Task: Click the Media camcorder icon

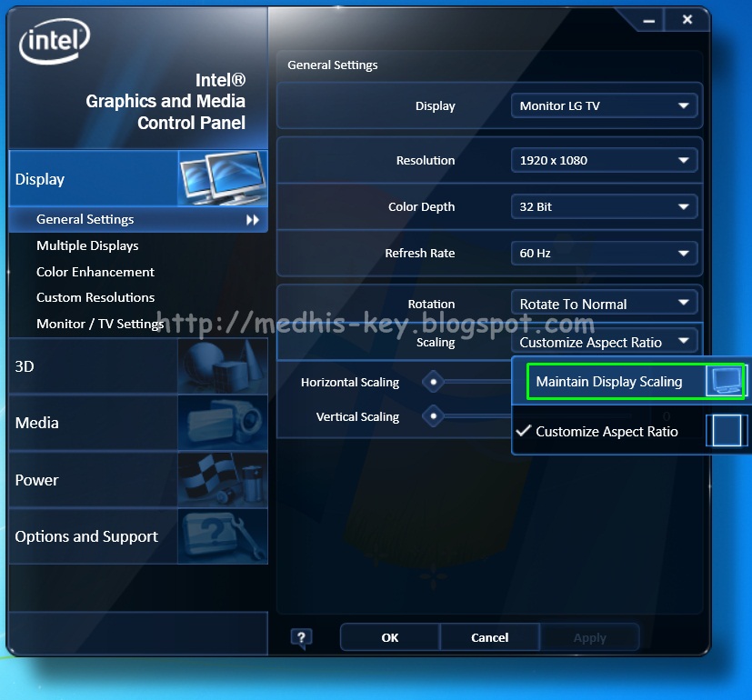Action: pos(223,423)
